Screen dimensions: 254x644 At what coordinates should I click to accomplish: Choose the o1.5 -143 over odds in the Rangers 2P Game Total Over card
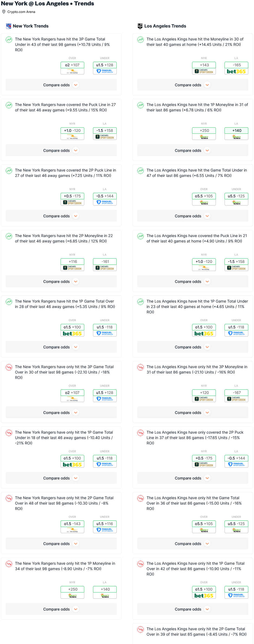coord(72,524)
